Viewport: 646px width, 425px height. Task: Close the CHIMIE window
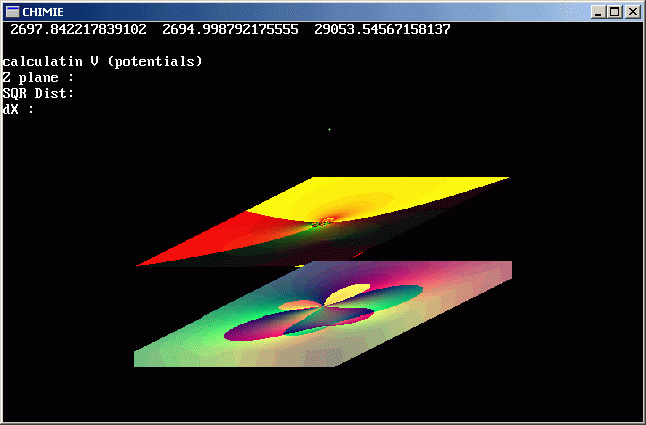pyautogui.click(x=632, y=11)
